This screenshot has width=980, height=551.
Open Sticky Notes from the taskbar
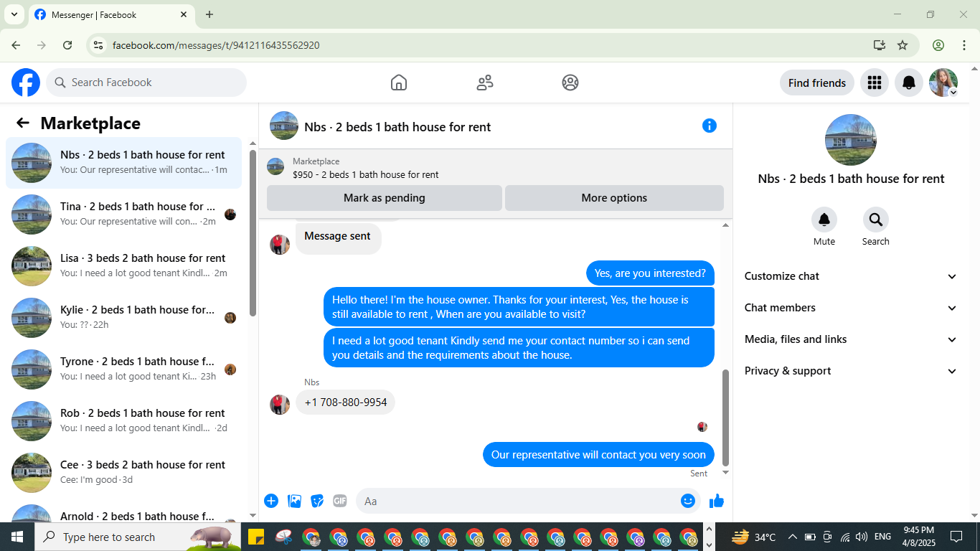click(x=255, y=537)
